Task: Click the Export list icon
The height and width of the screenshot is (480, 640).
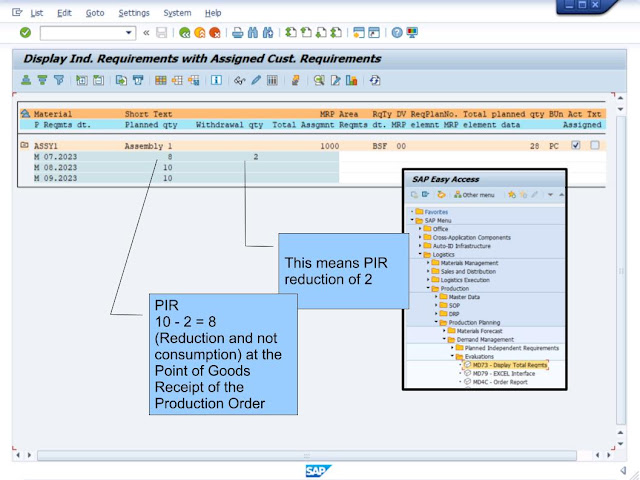Action: click(x=121, y=80)
